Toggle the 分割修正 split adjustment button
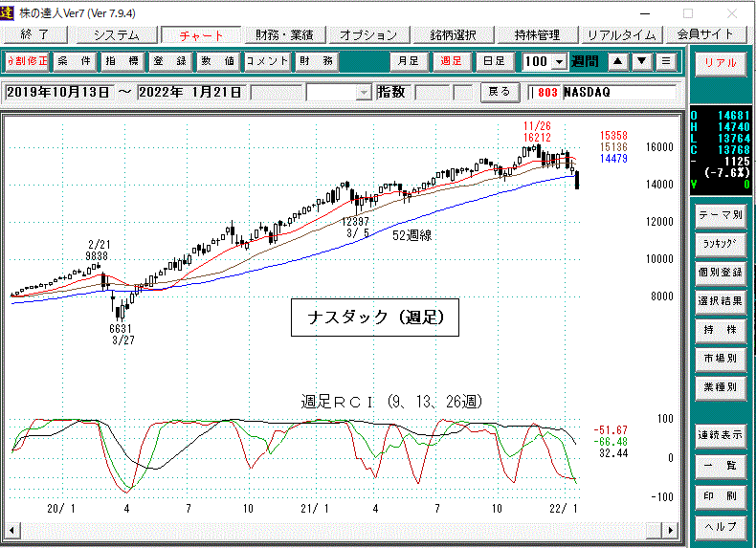This screenshot has width=756, height=548. (27, 61)
